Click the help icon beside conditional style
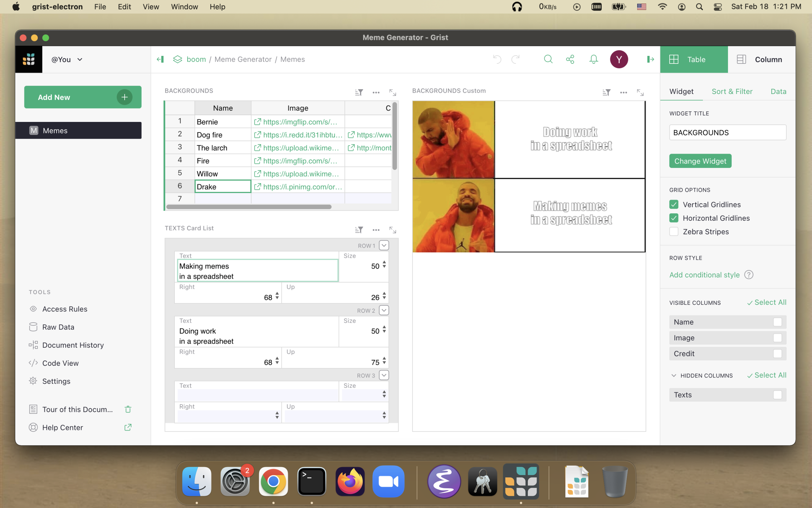This screenshot has width=812, height=508. click(749, 275)
